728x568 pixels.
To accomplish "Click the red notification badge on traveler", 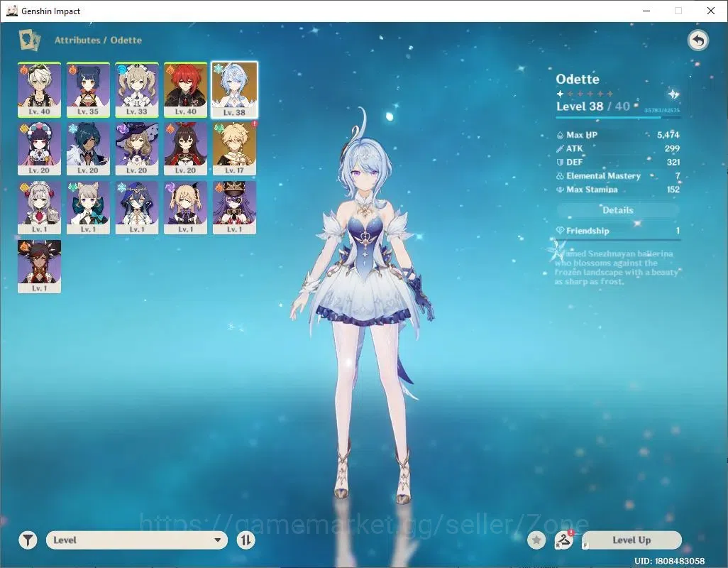I will point(255,124).
